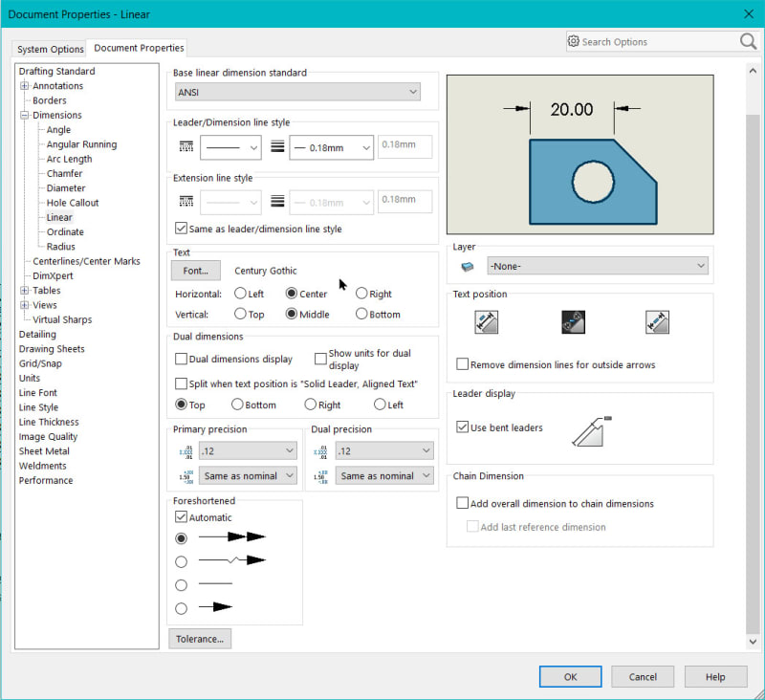Open Image Quality settings

(48, 436)
